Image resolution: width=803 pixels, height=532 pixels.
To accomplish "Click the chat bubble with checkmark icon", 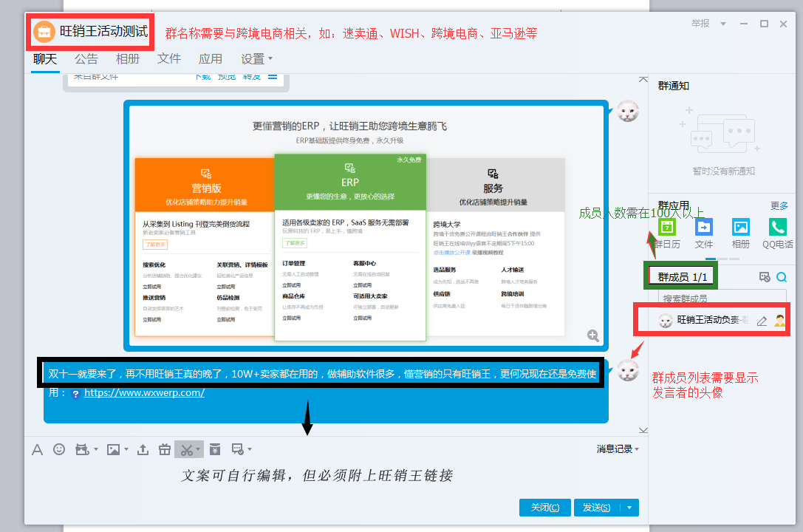I will pos(238,449).
